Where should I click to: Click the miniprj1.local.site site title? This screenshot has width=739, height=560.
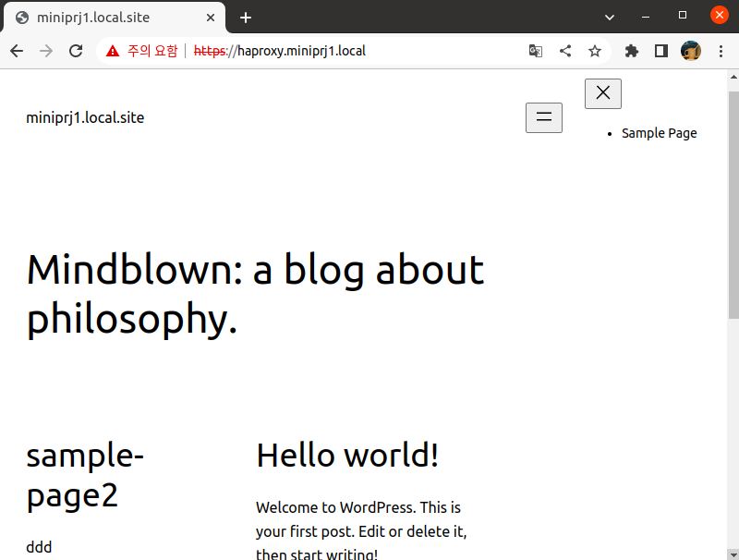[85, 118]
